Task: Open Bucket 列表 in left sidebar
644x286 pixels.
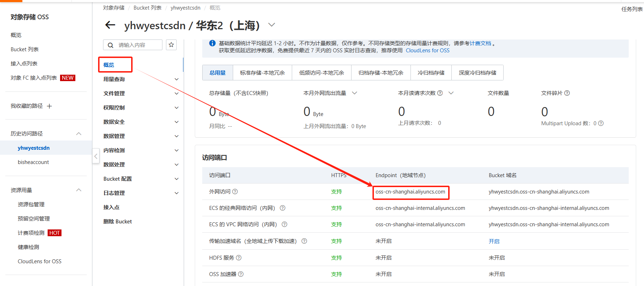Action: click(x=25, y=49)
